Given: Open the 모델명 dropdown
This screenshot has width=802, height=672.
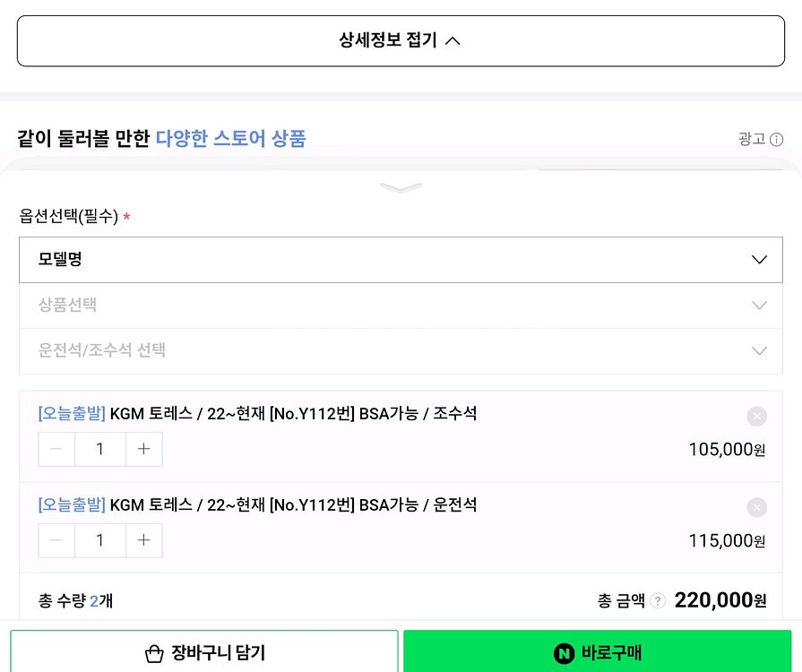Looking at the screenshot, I should [x=401, y=260].
